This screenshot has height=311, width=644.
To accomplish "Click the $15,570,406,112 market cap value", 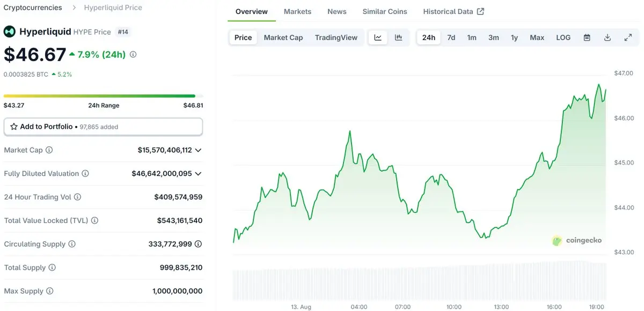I will (165, 150).
